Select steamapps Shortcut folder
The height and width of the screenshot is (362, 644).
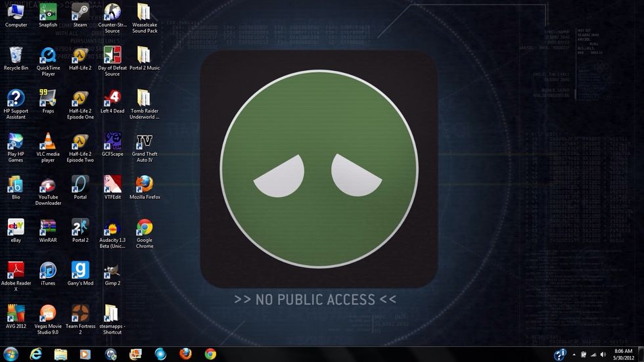[x=112, y=320]
